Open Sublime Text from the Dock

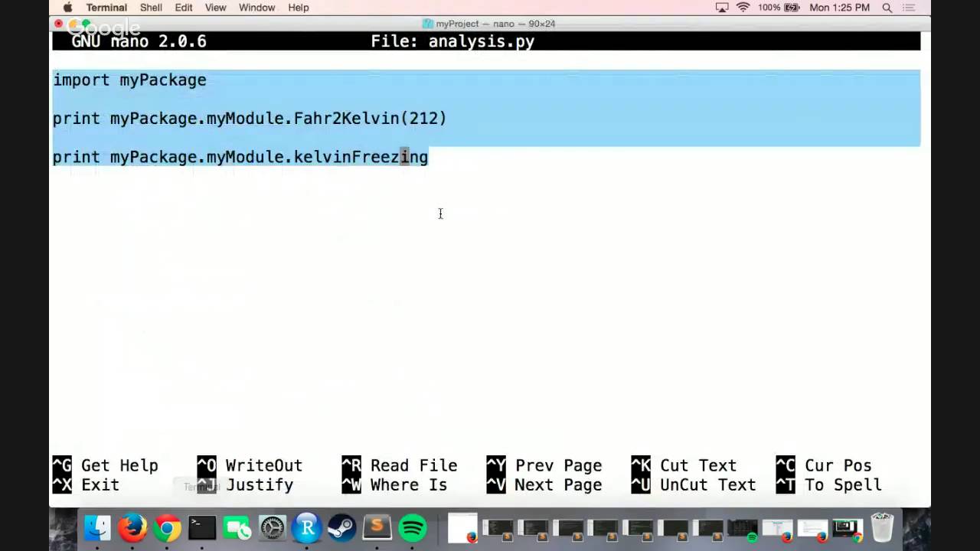click(377, 528)
